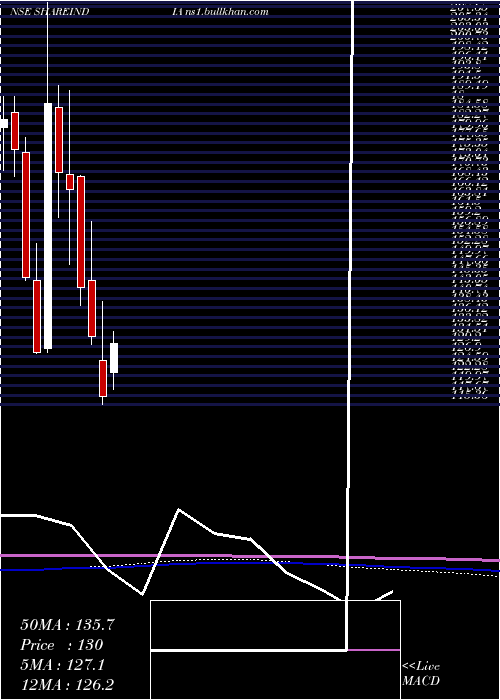This screenshot has width=500, height=700.
Task: Click the '12MA : 126.2' value
Action: [x=69, y=685]
